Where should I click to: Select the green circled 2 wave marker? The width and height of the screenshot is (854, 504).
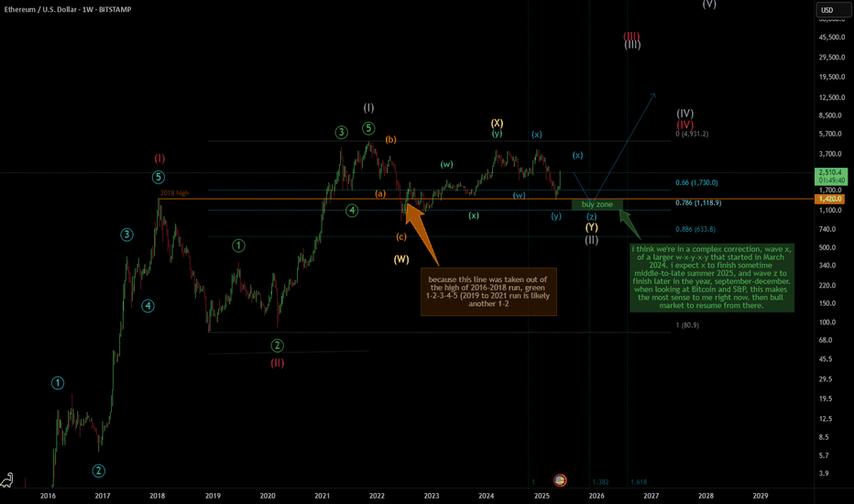click(x=278, y=345)
